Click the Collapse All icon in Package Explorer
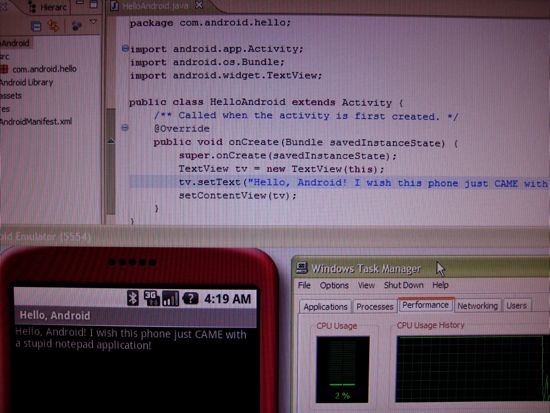The height and width of the screenshot is (413, 550). tap(36, 26)
